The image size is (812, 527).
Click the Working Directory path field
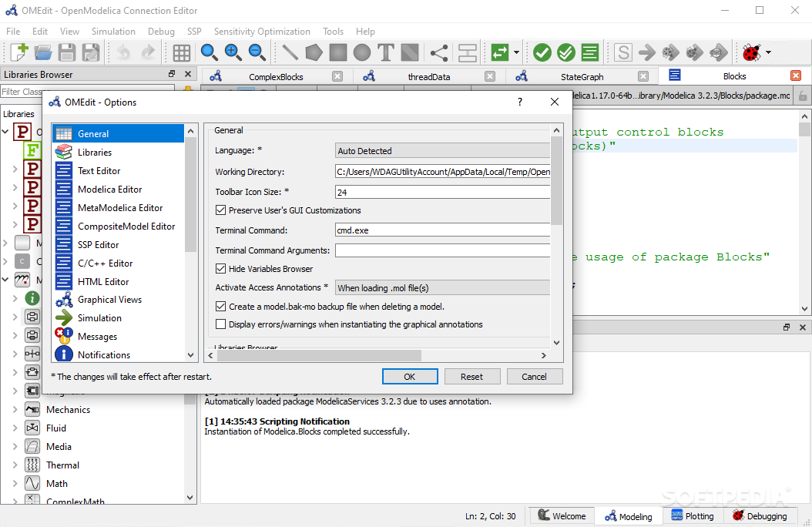point(442,172)
